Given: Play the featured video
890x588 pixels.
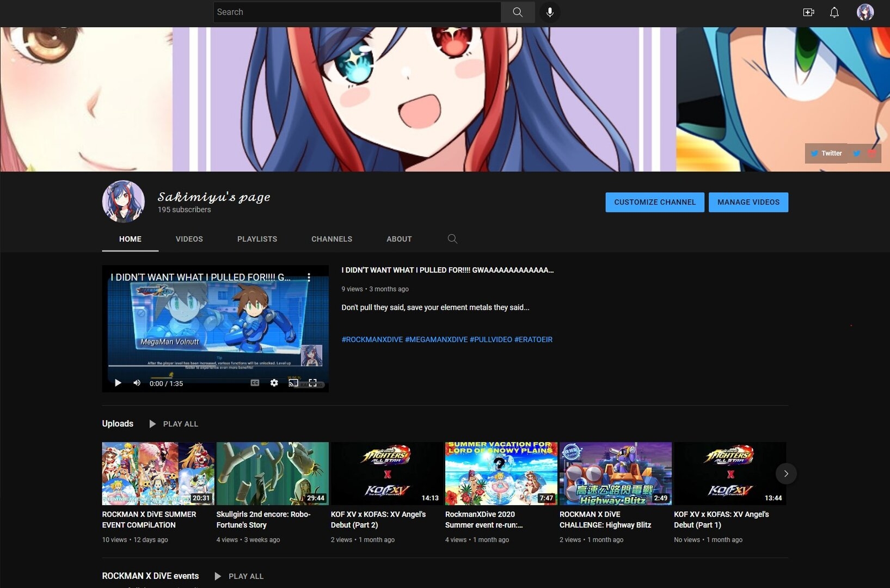Looking at the screenshot, I should [118, 383].
